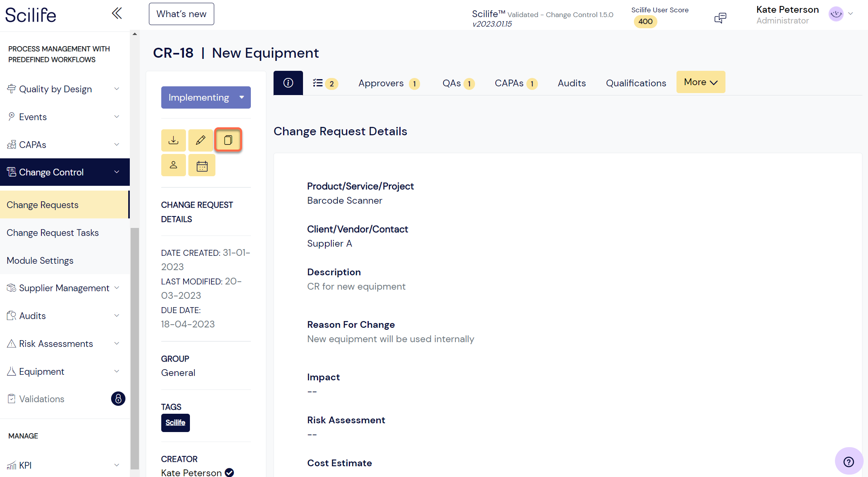The image size is (868, 477).
Task: Click the Audits sidebar icon
Action: point(11,315)
